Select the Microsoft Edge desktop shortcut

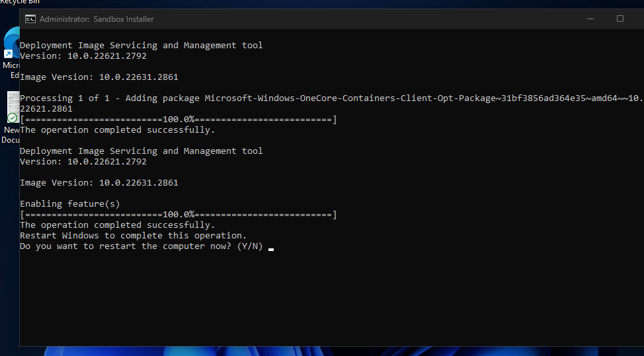11,52
